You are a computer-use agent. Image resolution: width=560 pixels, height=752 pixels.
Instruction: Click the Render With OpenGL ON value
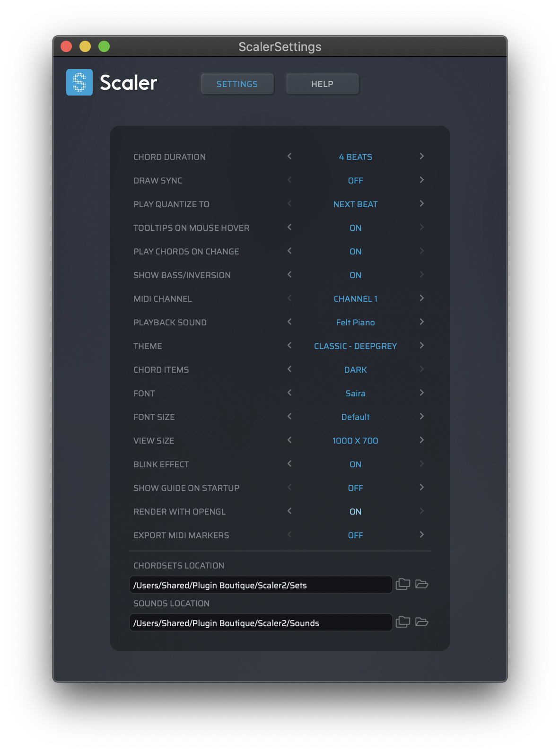click(x=356, y=512)
